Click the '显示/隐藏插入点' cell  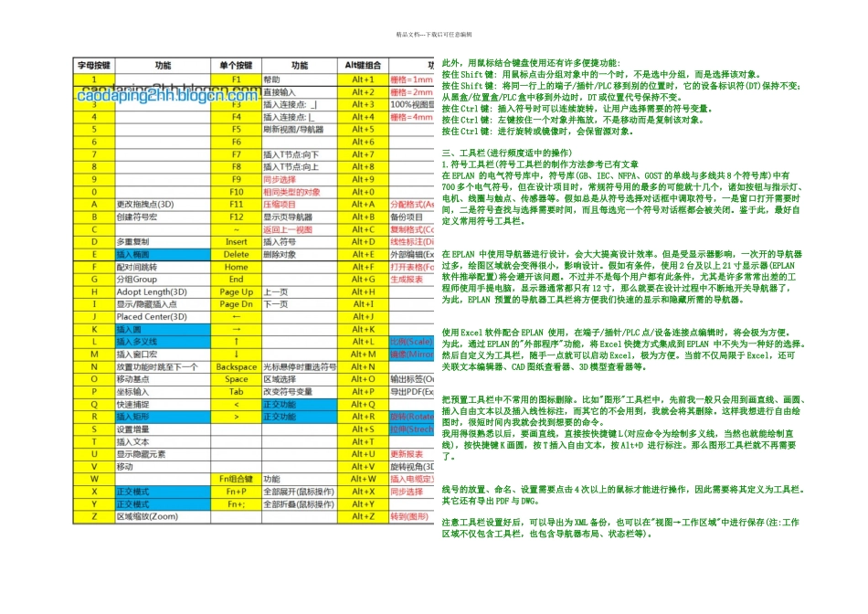pyautogui.click(x=163, y=304)
